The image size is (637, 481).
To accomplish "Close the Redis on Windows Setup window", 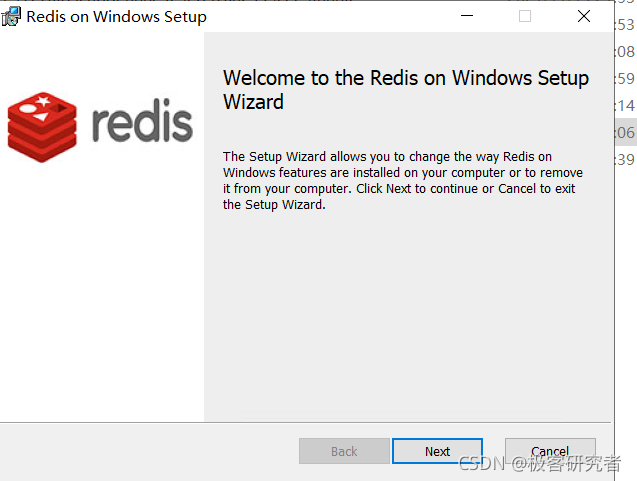I will click(x=584, y=16).
